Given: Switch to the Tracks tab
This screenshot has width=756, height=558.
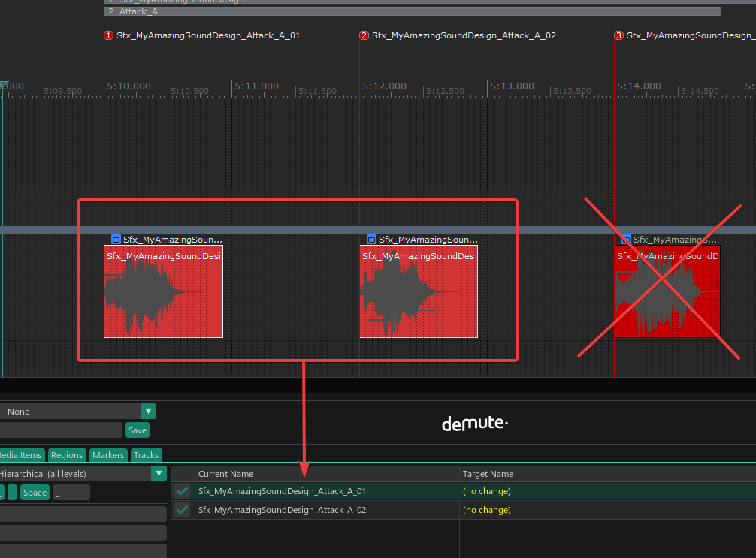Looking at the screenshot, I should 146,455.
